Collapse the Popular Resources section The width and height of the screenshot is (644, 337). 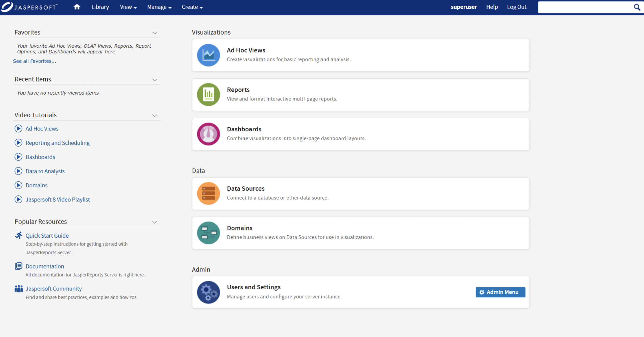[x=155, y=222]
